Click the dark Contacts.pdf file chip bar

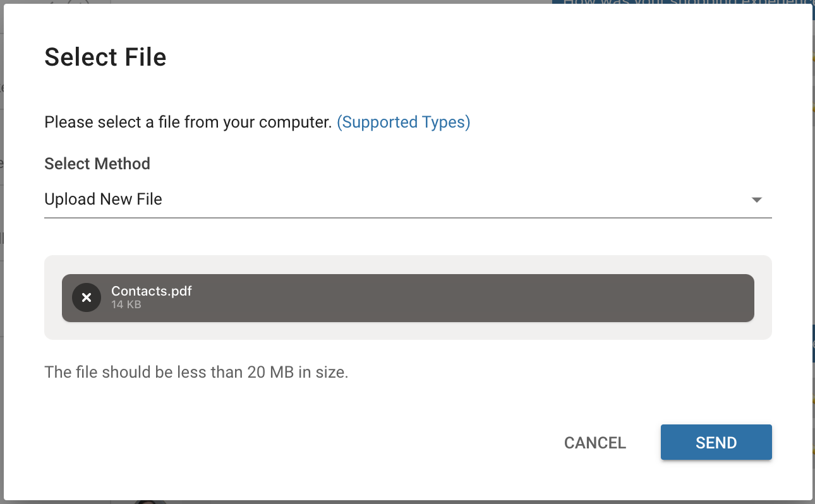pyautogui.click(x=442, y=298)
